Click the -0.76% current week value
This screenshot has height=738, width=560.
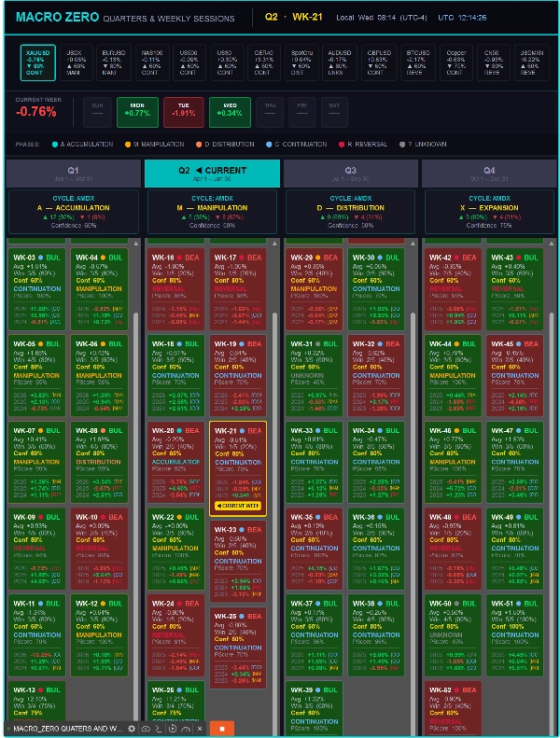[36, 112]
